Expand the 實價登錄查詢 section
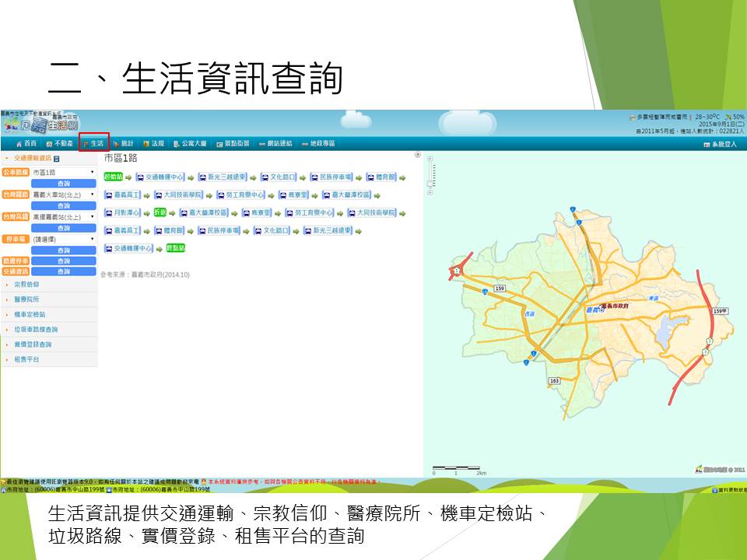The width and height of the screenshot is (747, 560). pyautogui.click(x=49, y=345)
